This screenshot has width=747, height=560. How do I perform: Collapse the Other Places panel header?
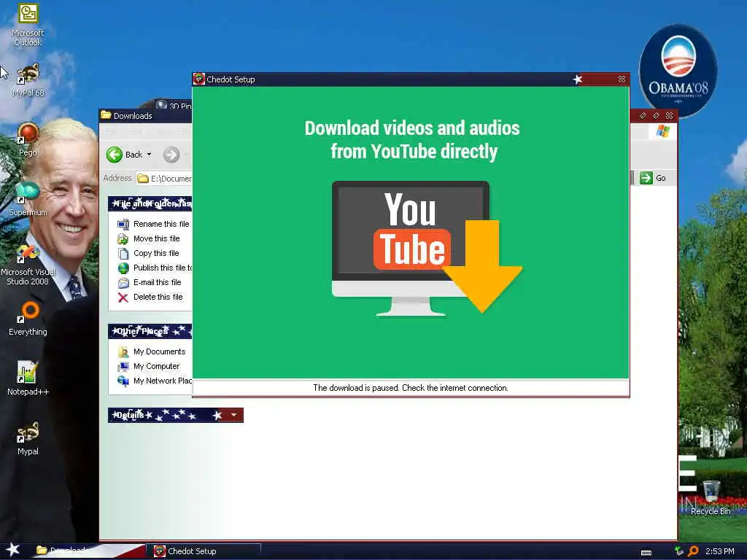tap(150, 331)
